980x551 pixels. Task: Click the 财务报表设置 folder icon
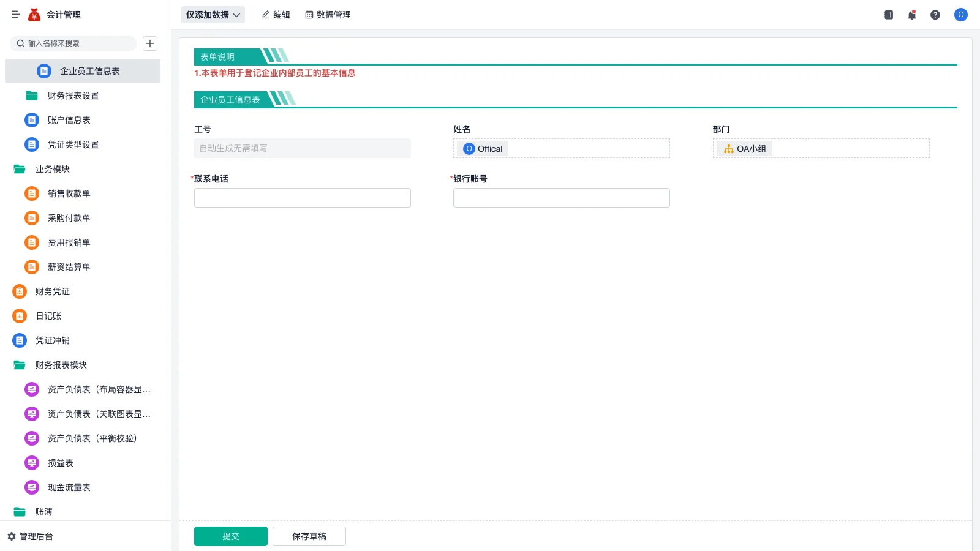tap(32, 96)
